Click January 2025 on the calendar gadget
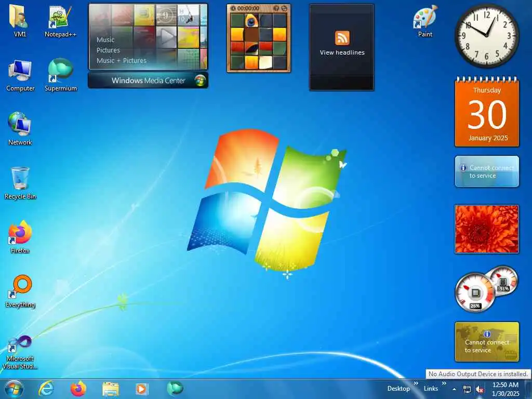 click(488, 138)
